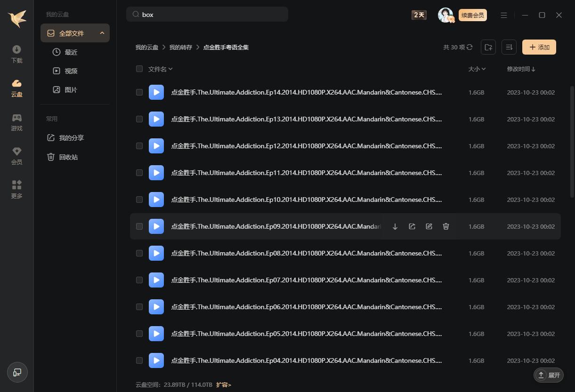Click the sort/list view icon beside Add
Viewport: 575px width, 392px height.
click(509, 47)
